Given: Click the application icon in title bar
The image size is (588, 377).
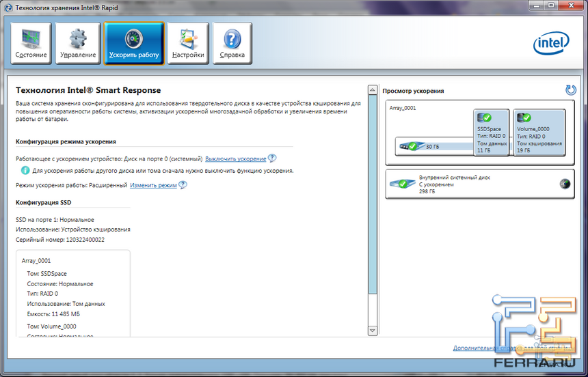Looking at the screenshot, I should [8, 8].
